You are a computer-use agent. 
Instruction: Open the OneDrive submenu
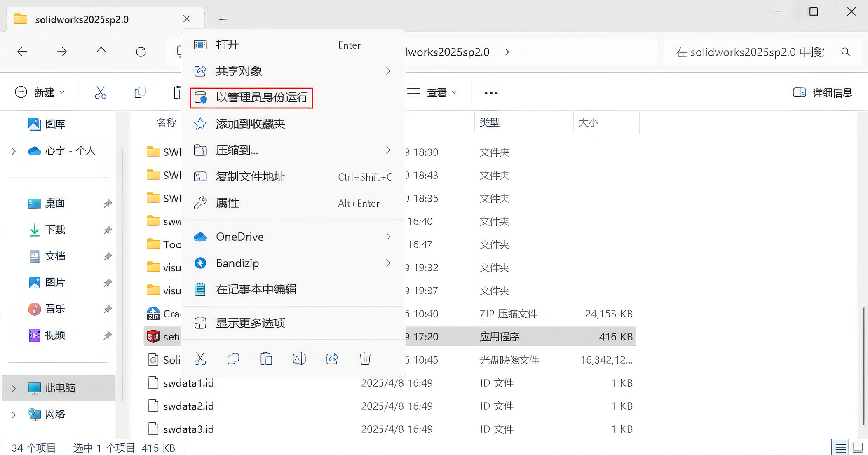[293, 237]
